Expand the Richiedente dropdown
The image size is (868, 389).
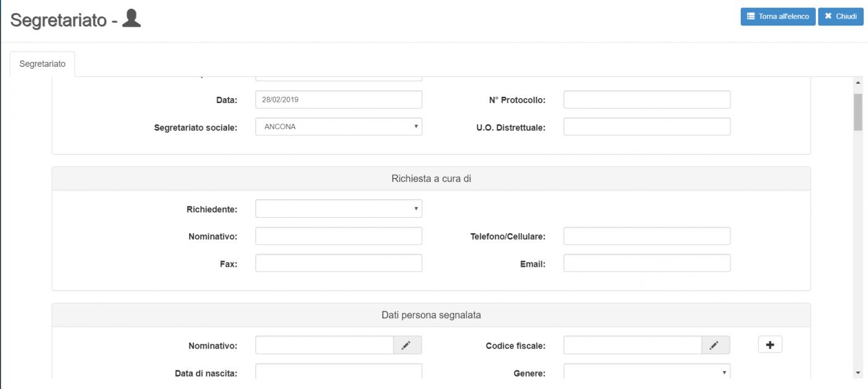click(x=339, y=209)
